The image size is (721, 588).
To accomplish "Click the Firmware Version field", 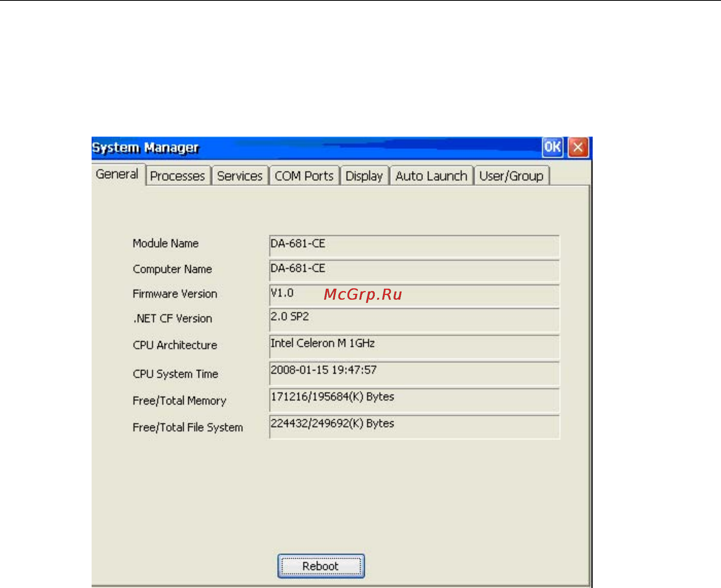I will 414,295.
